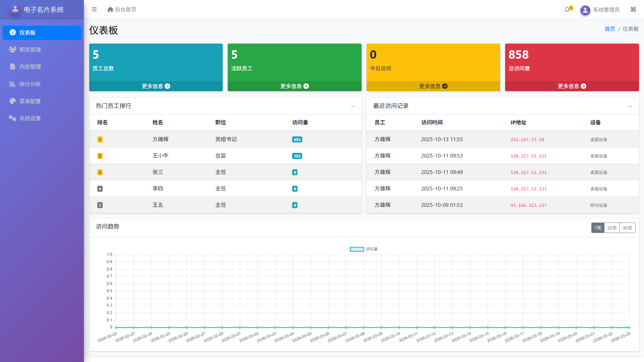Collapse the 最近访问记录 card
This screenshot has height=362, width=644.
[630, 106]
